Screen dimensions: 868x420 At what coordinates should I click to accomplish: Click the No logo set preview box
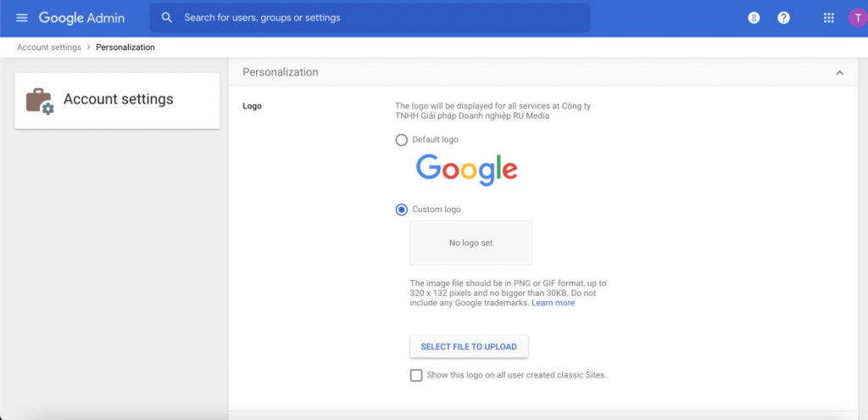471,243
